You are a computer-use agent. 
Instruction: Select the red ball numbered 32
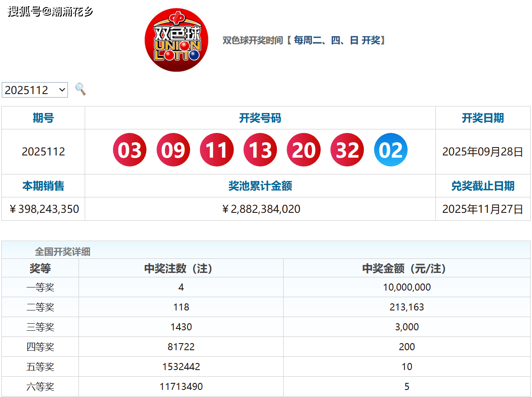[347, 150]
